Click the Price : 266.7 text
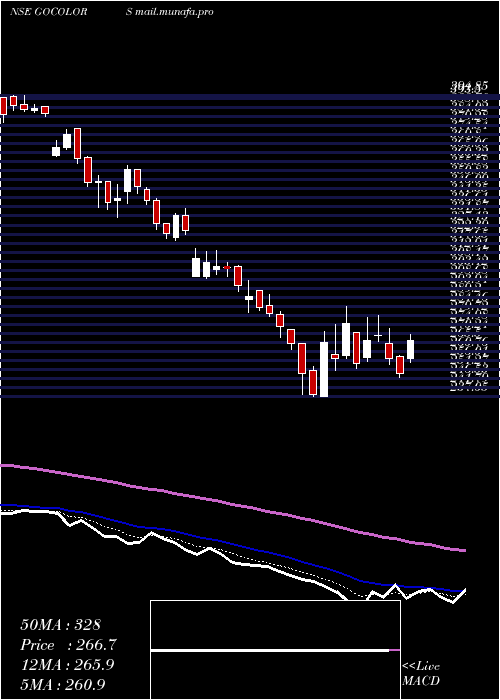Viewport: 500px width, 700px height. tap(68, 645)
